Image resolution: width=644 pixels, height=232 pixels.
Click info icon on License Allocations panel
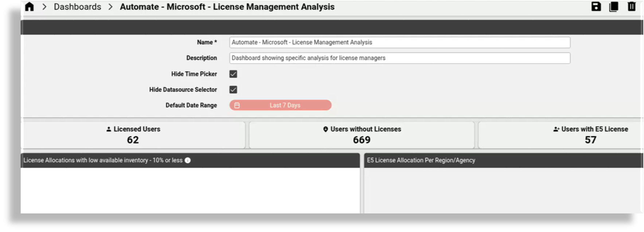pos(188,160)
